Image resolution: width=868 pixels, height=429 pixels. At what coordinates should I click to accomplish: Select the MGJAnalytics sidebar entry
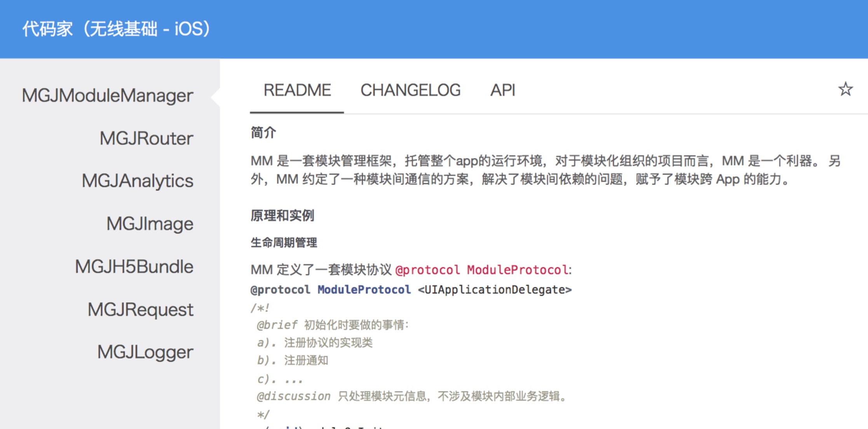click(x=137, y=181)
